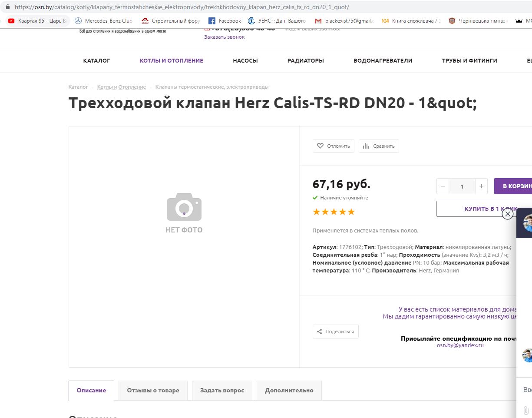Increase quantity with plus button
The height and width of the screenshot is (418, 532).
click(x=481, y=186)
